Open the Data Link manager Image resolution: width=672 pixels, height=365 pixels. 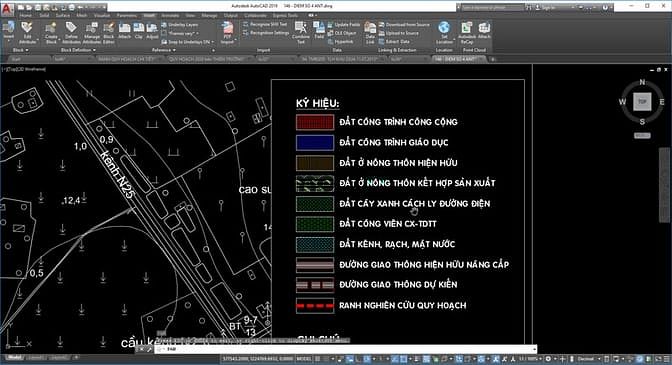(370, 33)
